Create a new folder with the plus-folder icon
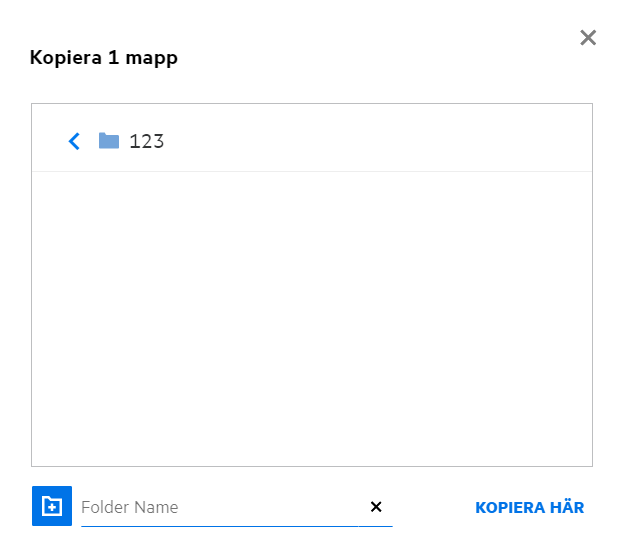This screenshot has width=624, height=554. [52, 507]
